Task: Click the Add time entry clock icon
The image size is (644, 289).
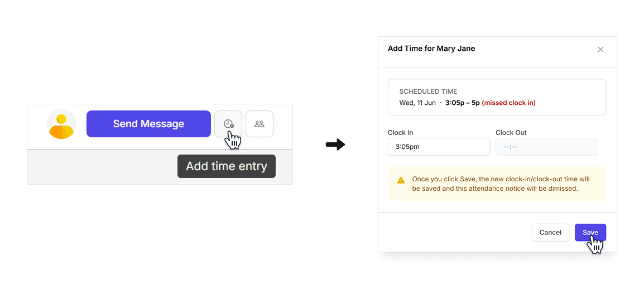Action: (x=228, y=124)
